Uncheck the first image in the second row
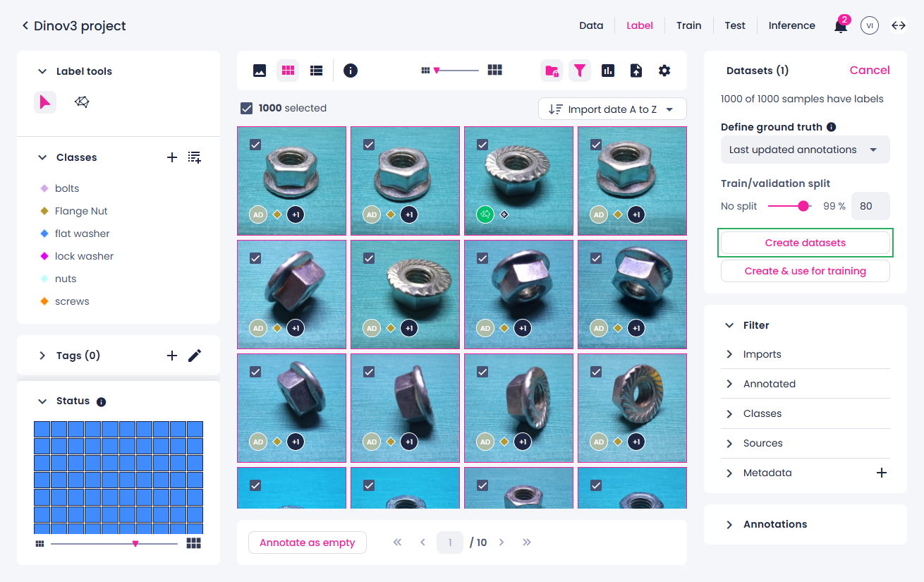This screenshot has height=582, width=924. (x=255, y=258)
